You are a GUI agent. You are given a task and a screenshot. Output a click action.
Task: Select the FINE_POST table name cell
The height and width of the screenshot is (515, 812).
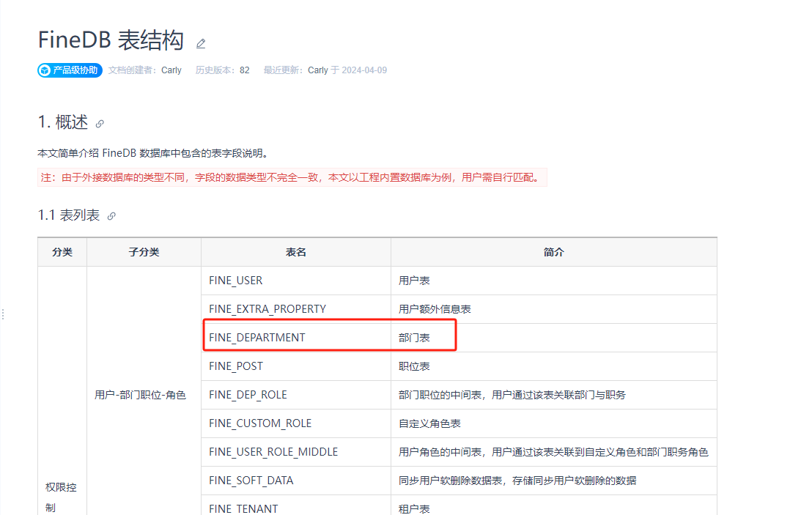coord(295,366)
